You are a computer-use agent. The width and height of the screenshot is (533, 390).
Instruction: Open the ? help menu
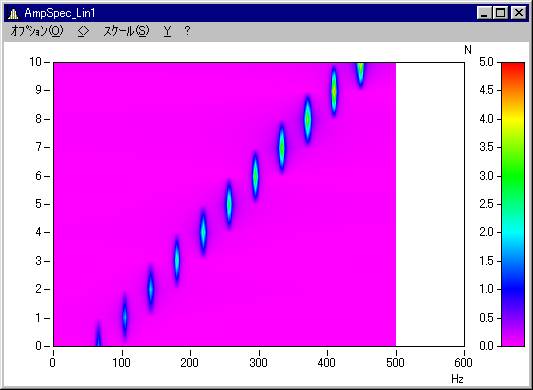pos(187,31)
